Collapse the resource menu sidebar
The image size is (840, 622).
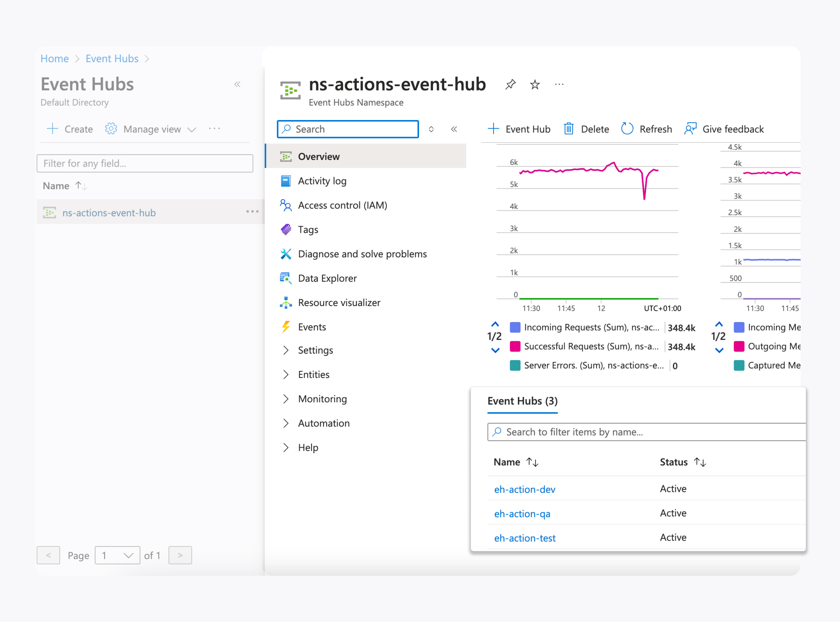(454, 129)
